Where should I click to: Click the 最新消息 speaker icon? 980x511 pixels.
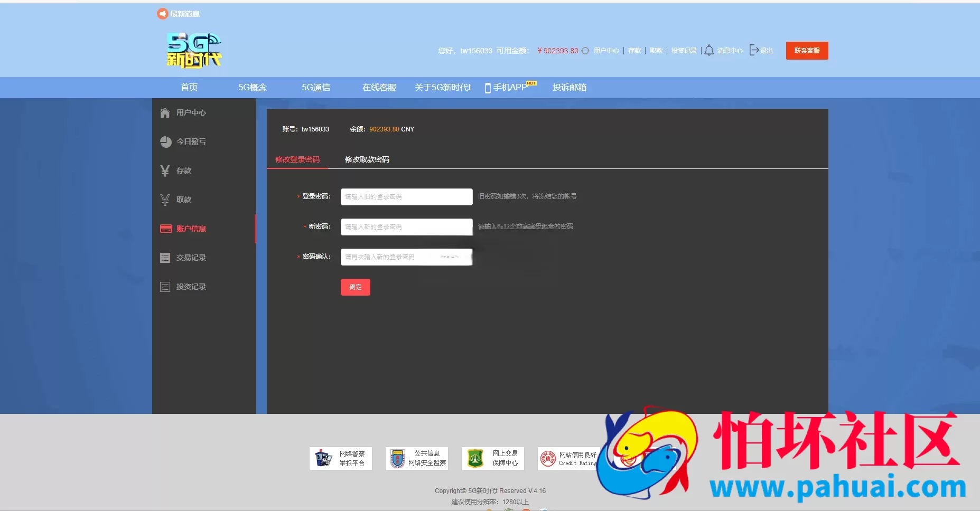pyautogui.click(x=162, y=14)
